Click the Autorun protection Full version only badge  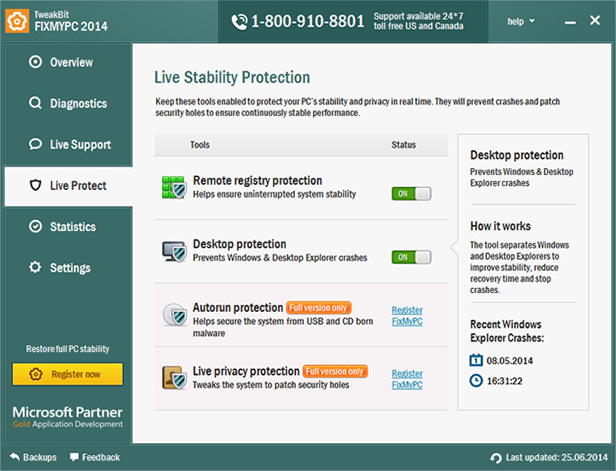click(x=319, y=308)
